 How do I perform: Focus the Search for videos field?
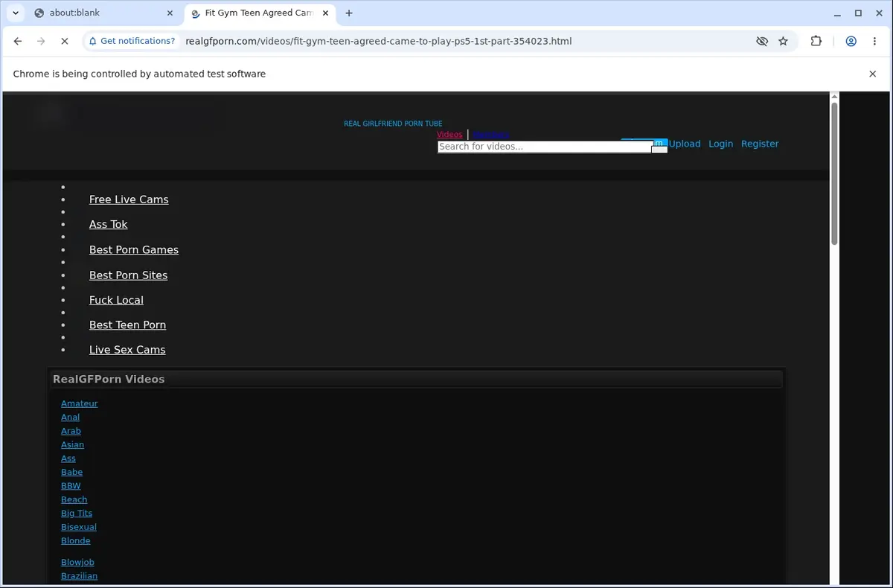[x=545, y=147]
